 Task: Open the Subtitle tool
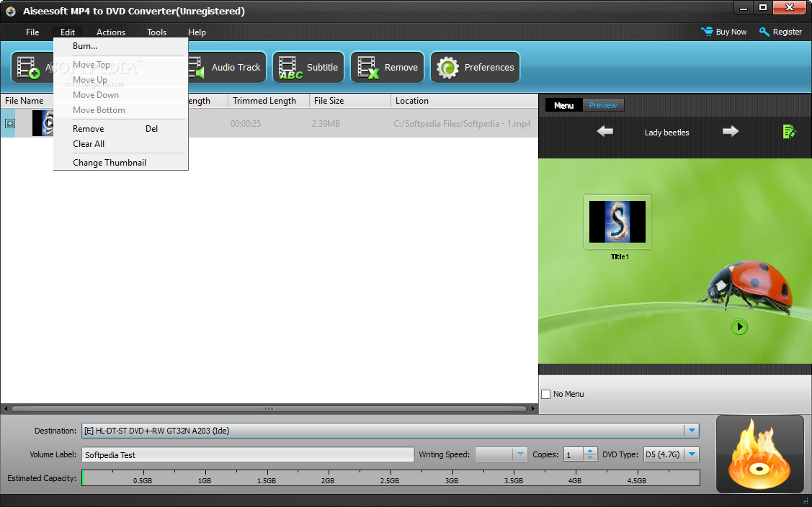click(308, 67)
